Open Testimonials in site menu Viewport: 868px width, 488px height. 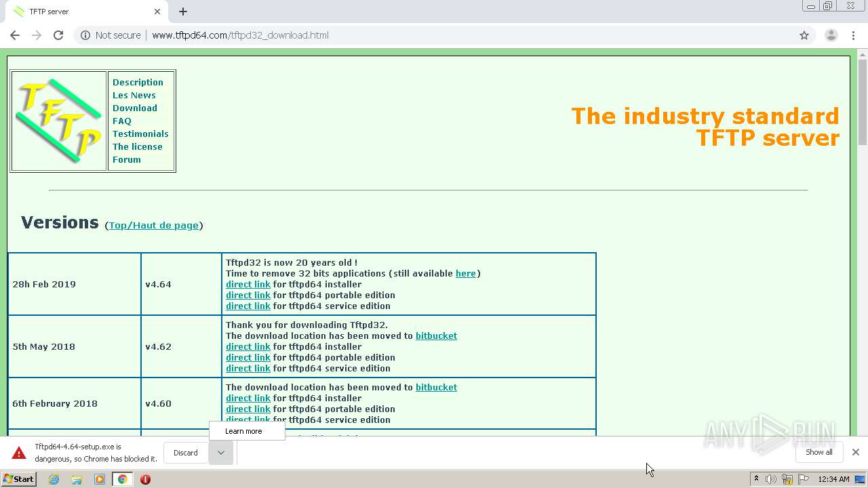point(140,134)
